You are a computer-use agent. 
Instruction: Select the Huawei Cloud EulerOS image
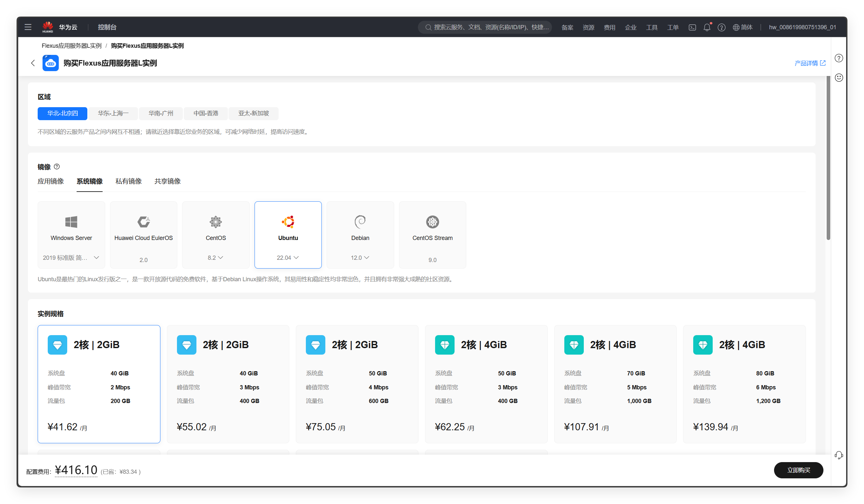pos(144,235)
